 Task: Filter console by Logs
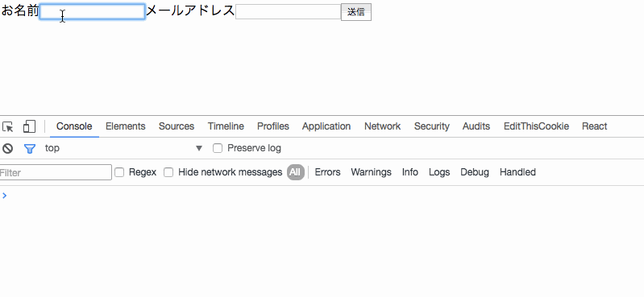tap(439, 172)
